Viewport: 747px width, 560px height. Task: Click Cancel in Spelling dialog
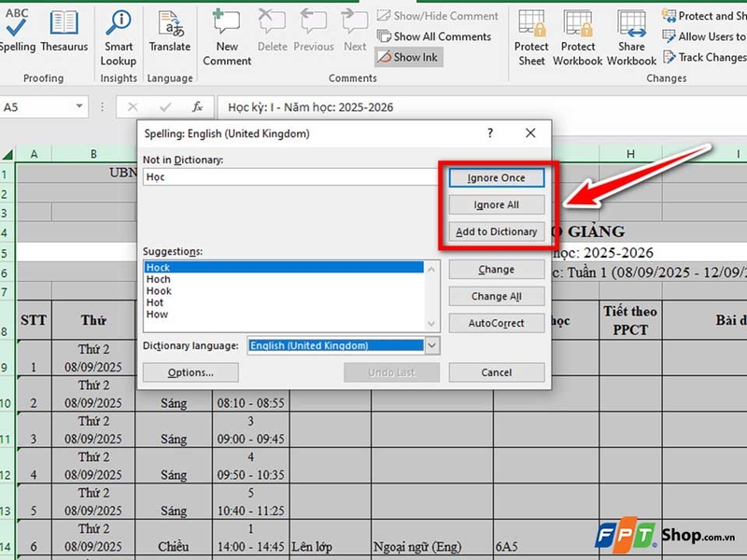[x=497, y=372]
